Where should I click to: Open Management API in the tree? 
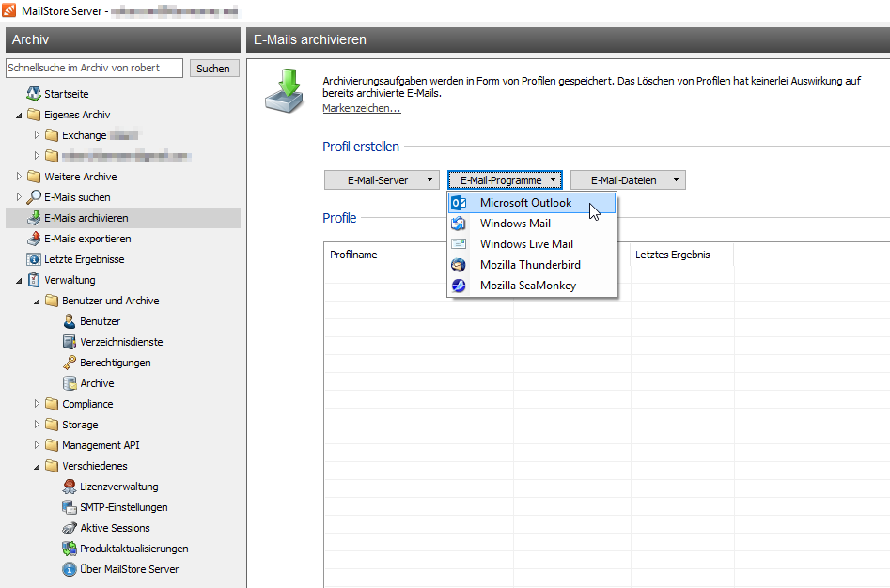click(101, 445)
